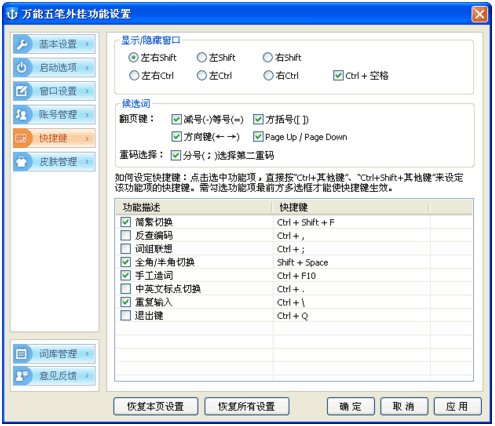The height and width of the screenshot is (426, 495).
Task: Apply changes with 应用 button
Action: tap(457, 406)
